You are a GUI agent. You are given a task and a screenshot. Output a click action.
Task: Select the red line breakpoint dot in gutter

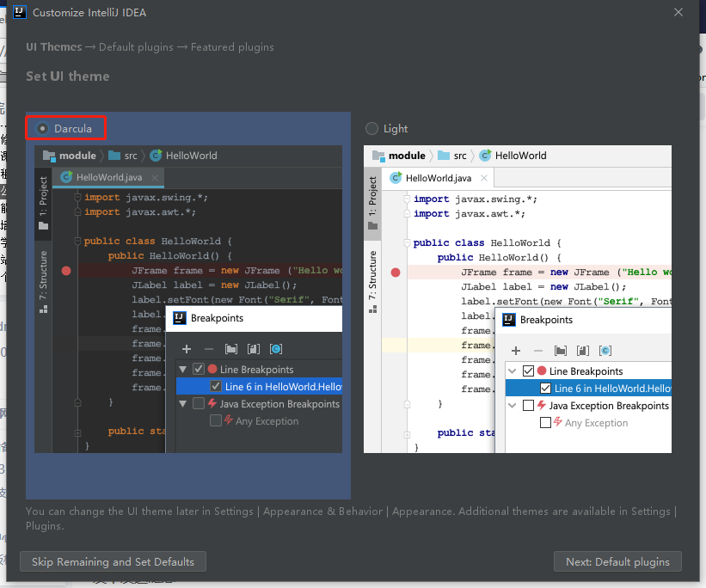pos(66,270)
